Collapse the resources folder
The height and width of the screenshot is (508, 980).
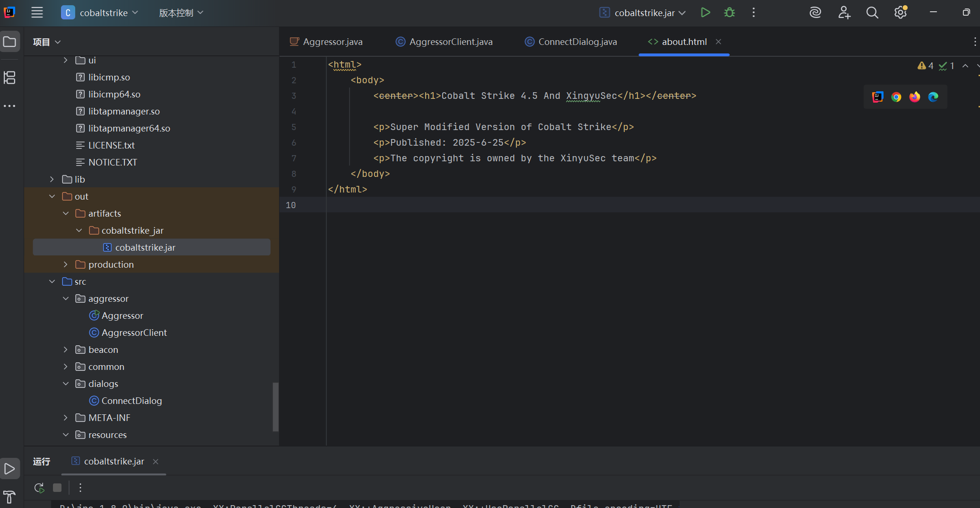pyautogui.click(x=65, y=435)
